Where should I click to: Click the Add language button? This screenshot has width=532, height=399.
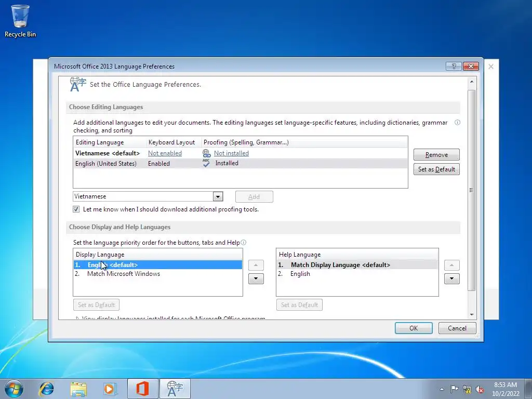(x=254, y=197)
